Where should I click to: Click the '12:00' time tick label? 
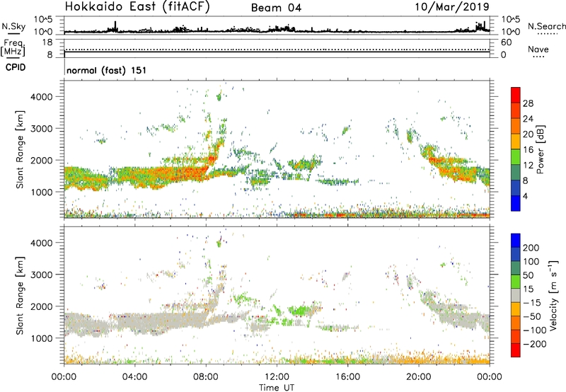tap(277, 377)
